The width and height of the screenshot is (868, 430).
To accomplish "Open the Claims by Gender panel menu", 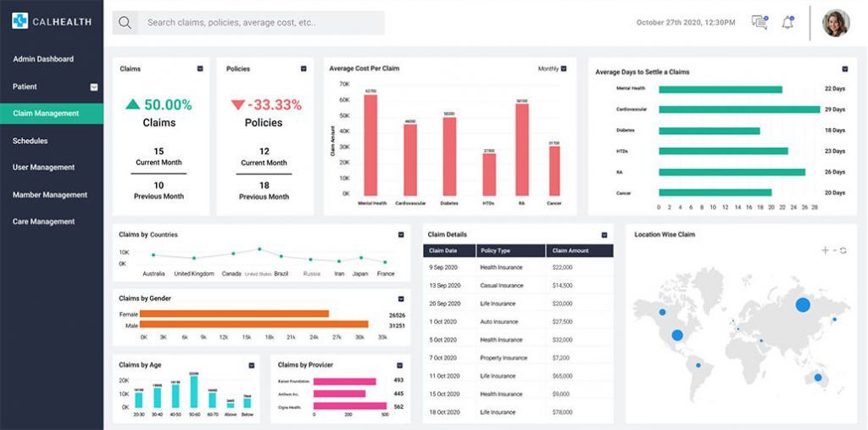I will [401, 299].
